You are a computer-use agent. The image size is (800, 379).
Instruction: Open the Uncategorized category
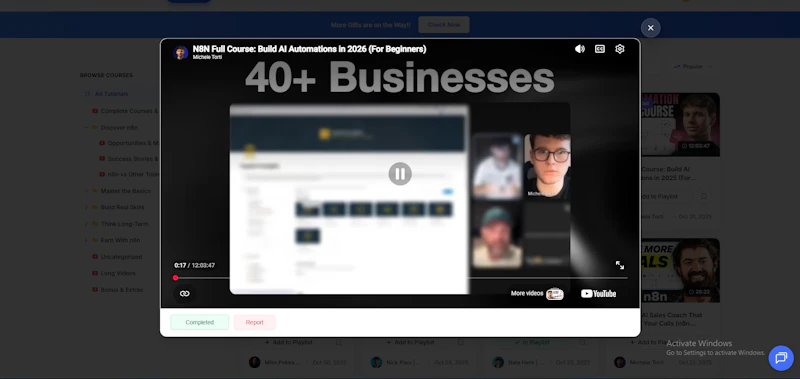tap(121, 257)
